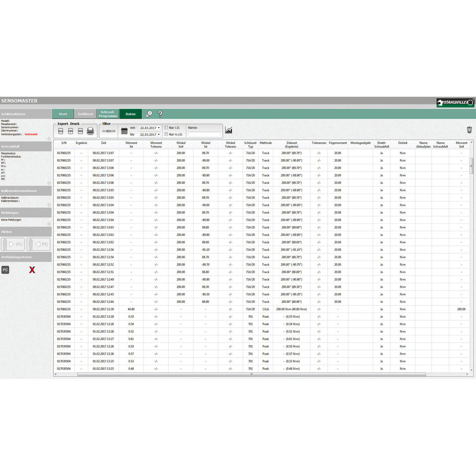Viewport: 476px width, 476px height.
Task: Click the Name filter input field
Action: pyautogui.click(x=204, y=134)
